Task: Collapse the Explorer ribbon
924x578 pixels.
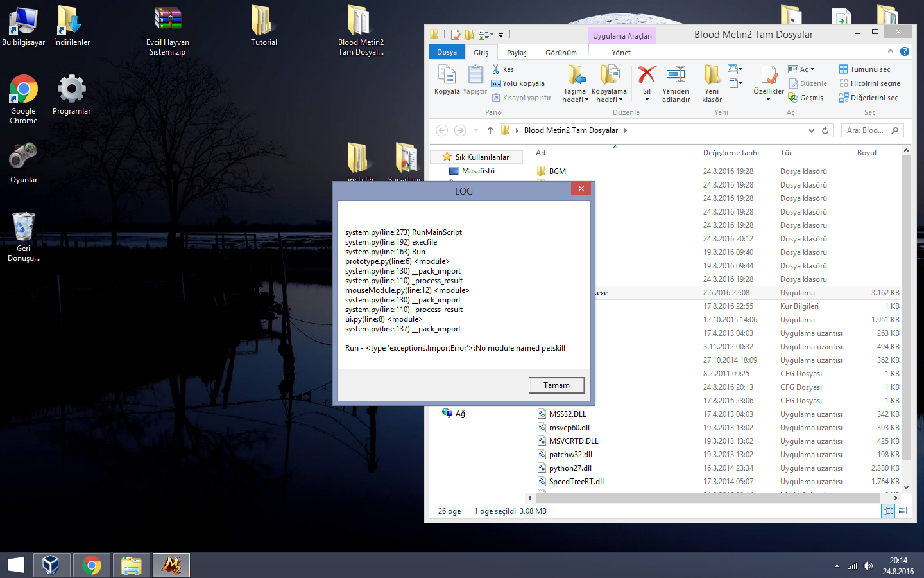Action: (x=890, y=51)
